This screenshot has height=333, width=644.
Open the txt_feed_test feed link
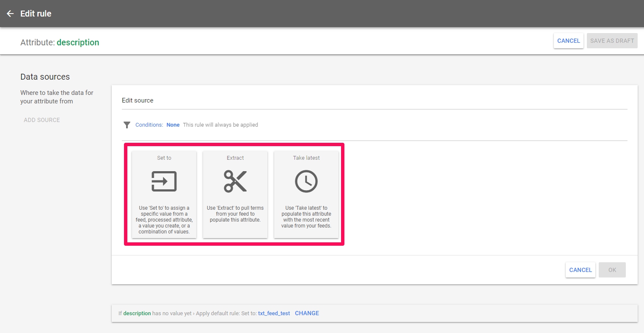tap(274, 314)
